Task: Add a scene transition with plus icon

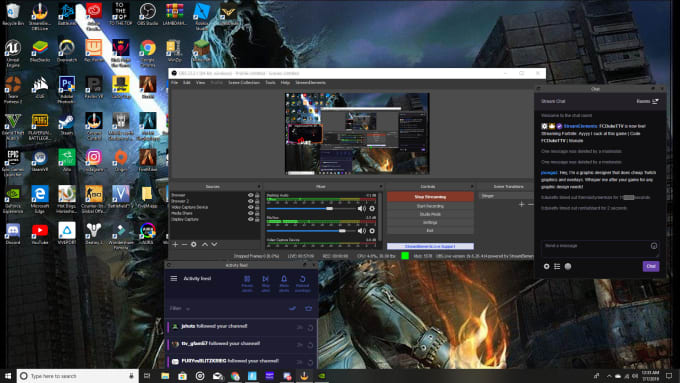Action: [522, 204]
